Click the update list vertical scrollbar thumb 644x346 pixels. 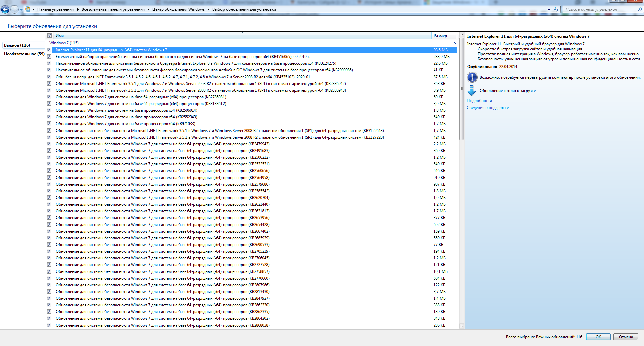[x=462, y=89]
